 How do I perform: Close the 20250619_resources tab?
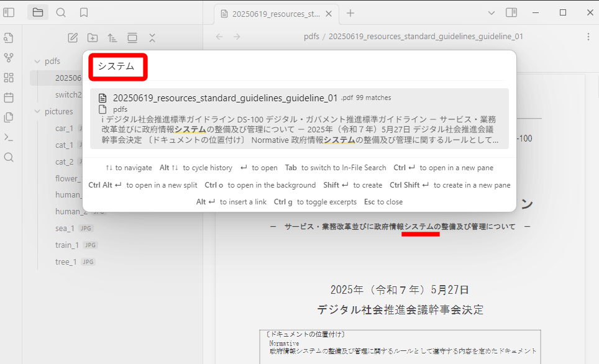(x=329, y=14)
